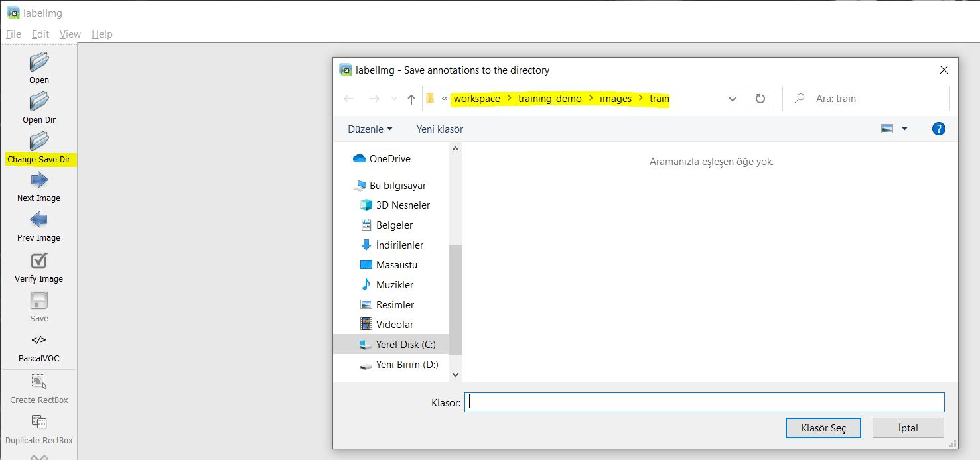Select the Duplicate RectBox tool
980x460 pixels.
[x=39, y=422]
